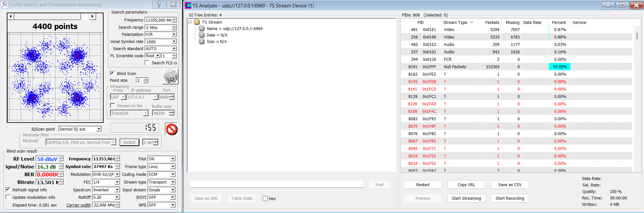This screenshot has height=213, width=644.
Task: Open the PL Scramble code Root dropdown
Action: point(158,56)
